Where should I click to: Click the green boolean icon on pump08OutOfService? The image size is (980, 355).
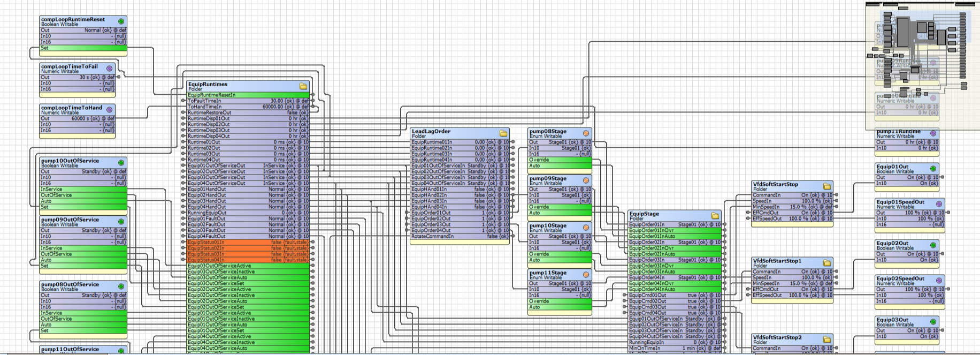[x=121, y=286]
